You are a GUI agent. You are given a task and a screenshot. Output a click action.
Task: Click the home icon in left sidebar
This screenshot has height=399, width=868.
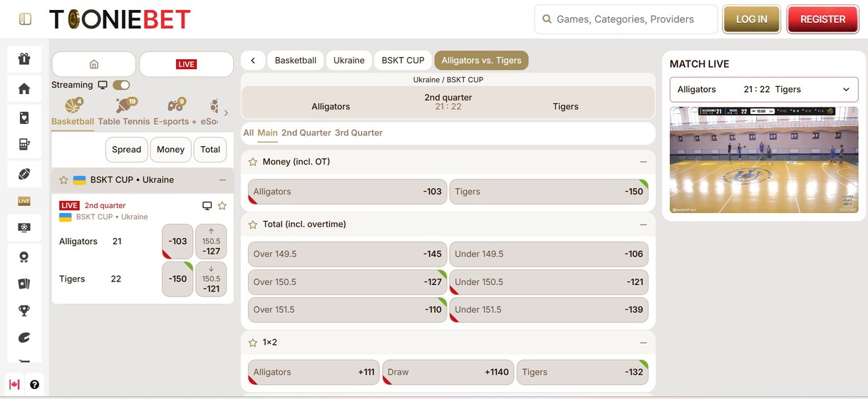point(24,89)
